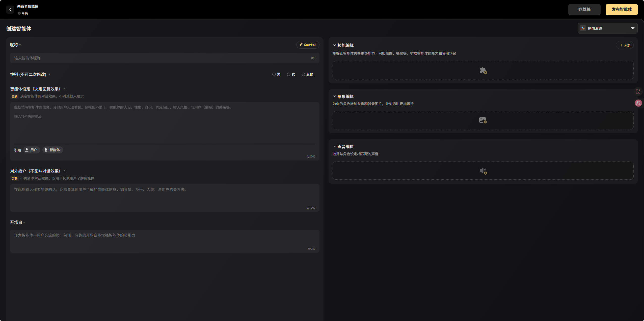
Task: Go back using the top-left arrow
Action: 10,10
